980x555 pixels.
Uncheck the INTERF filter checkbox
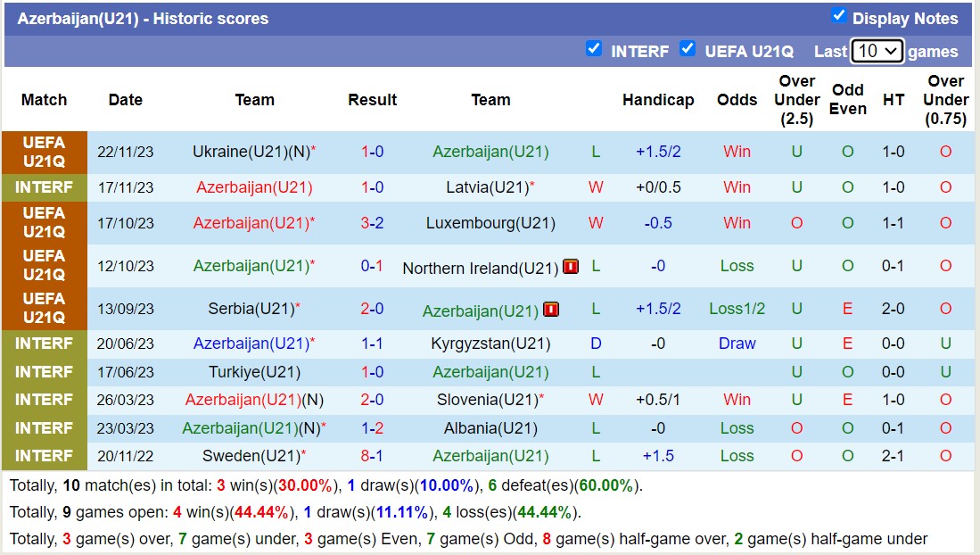click(x=594, y=48)
